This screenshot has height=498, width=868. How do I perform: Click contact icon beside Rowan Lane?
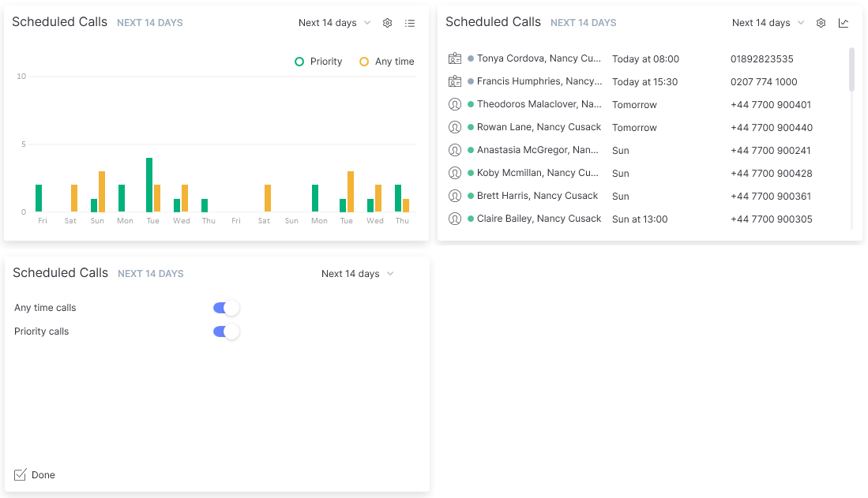(454, 127)
